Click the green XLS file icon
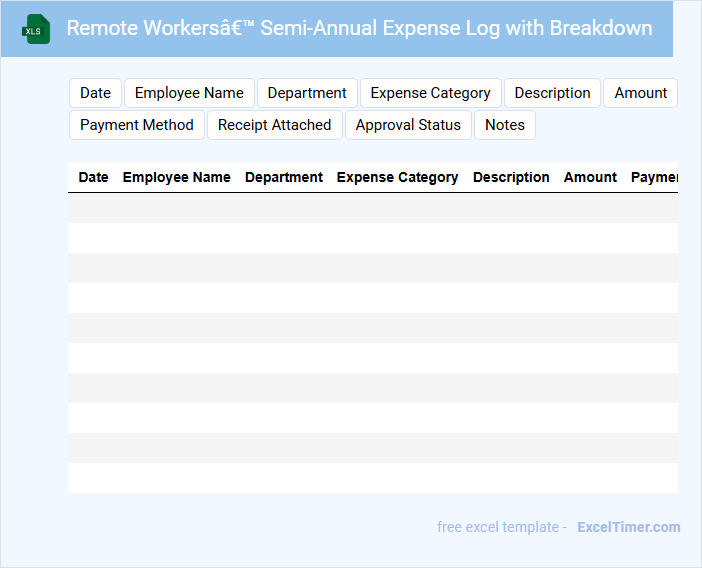The image size is (702, 568). click(x=37, y=29)
